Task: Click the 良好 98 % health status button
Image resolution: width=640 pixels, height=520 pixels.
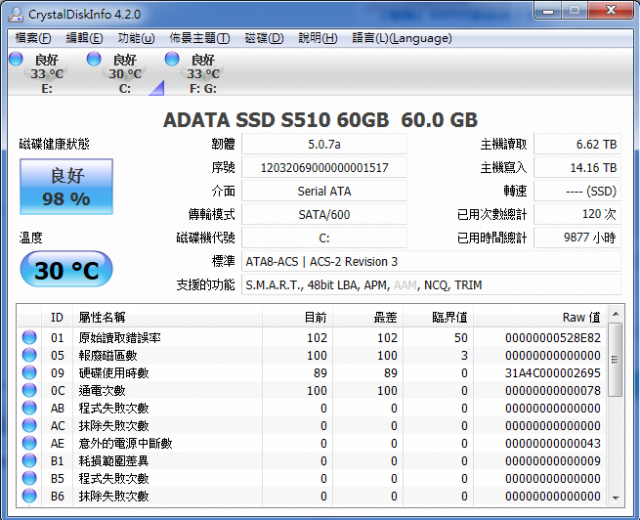Action: [x=67, y=187]
